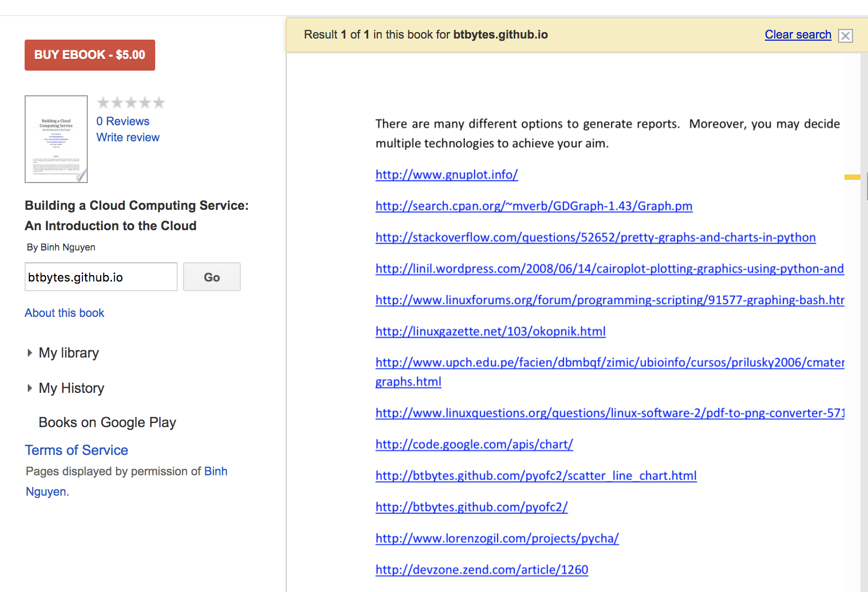Click the star rating icons
This screenshot has height=592, width=868.
tap(131, 102)
